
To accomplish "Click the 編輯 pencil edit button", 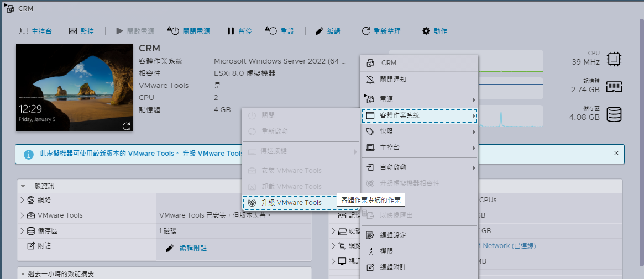I will (328, 31).
